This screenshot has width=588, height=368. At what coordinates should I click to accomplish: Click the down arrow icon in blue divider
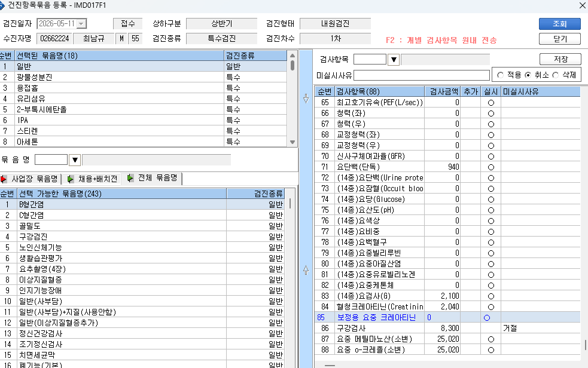[306, 99]
